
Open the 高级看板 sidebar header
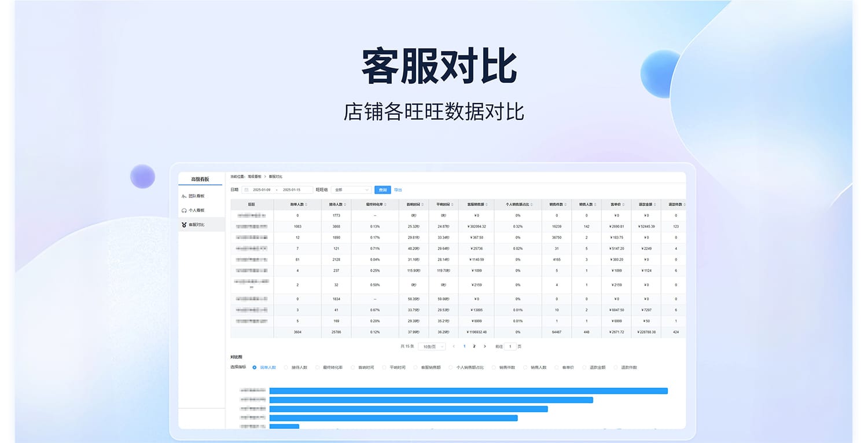click(200, 180)
